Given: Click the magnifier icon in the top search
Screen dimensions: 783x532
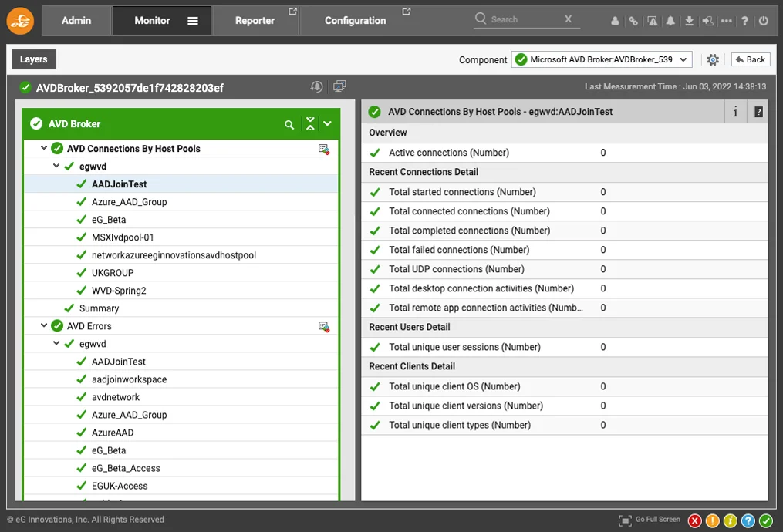Looking at the screenshot, I should pos(481,19).
